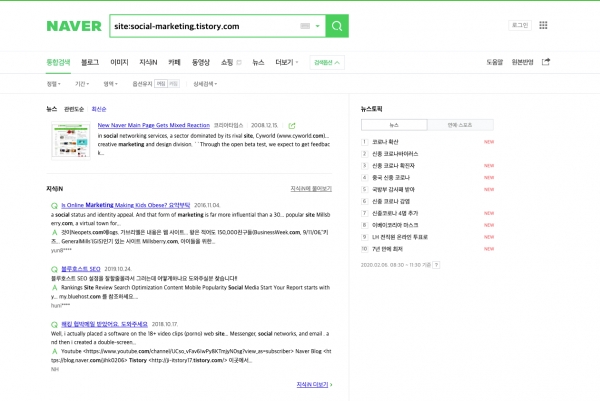The width and height of the screenshot is (600, 401).
Task: Open the 영역 area dropdown
Action: 110,84
